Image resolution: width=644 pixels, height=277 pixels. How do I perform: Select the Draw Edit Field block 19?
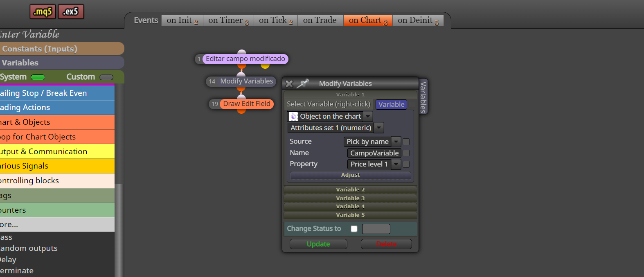coord(247,104)
